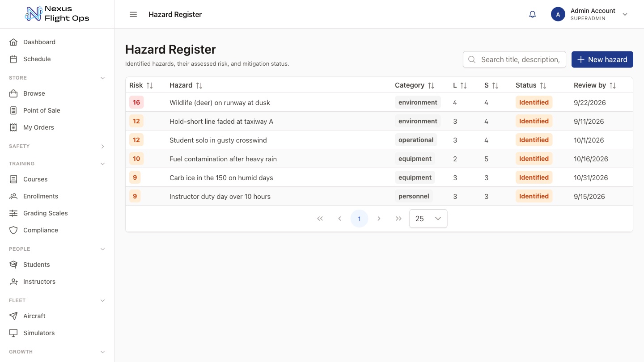Viewport: 644px width, 362px height.
Task: Click the magnifier icon in search box
Action: [x=472, y=59]
